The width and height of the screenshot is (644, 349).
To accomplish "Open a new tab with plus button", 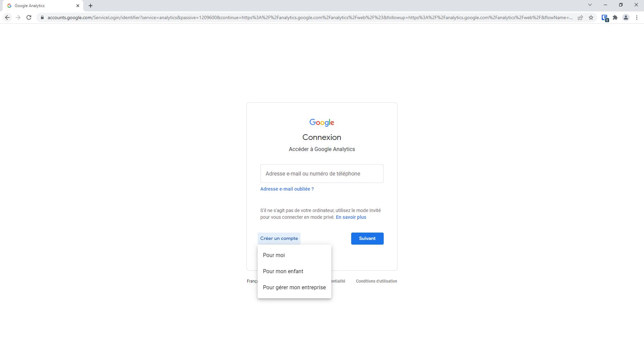I will point(91,6).
